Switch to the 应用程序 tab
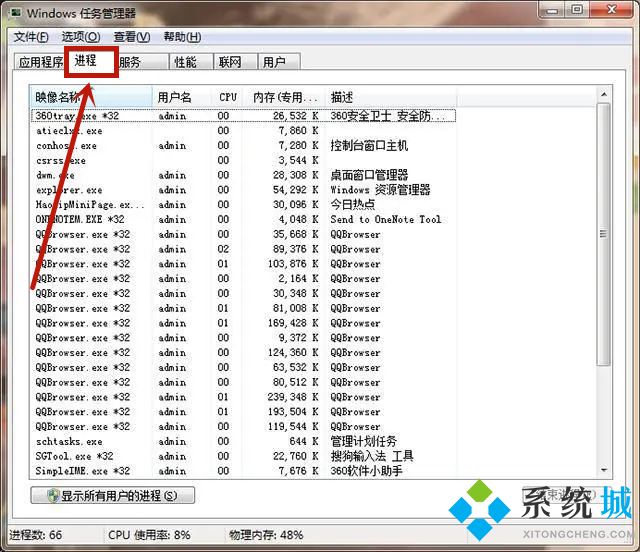This screenshot has width=640, height=552. tap(40, 62)
